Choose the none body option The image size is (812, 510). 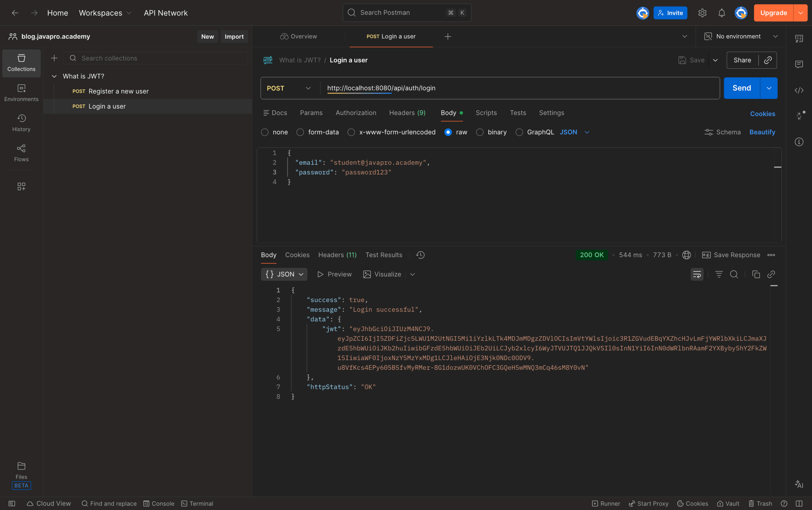point(265,132)
